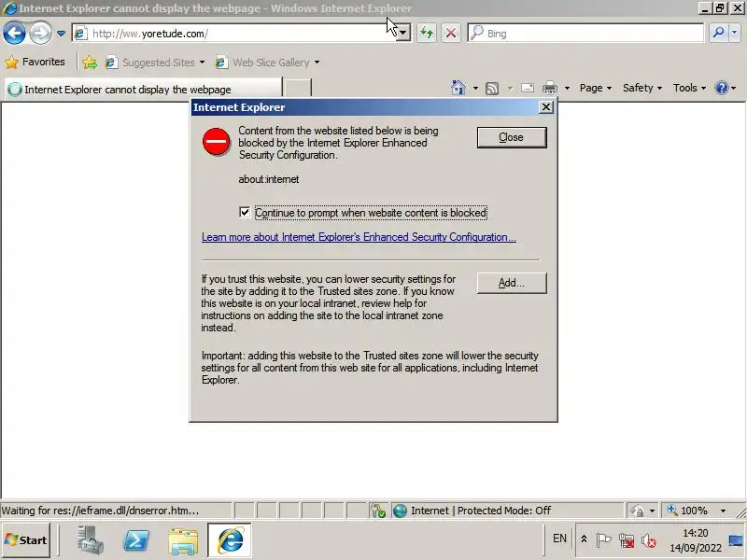Open the Favorites star button
747x560 pixels.
[35, 62]
